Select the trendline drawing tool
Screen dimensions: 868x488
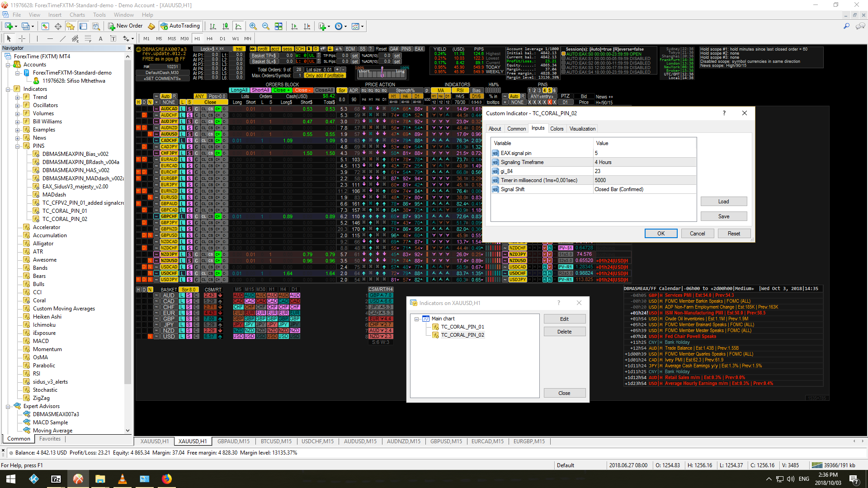(62, 38)
